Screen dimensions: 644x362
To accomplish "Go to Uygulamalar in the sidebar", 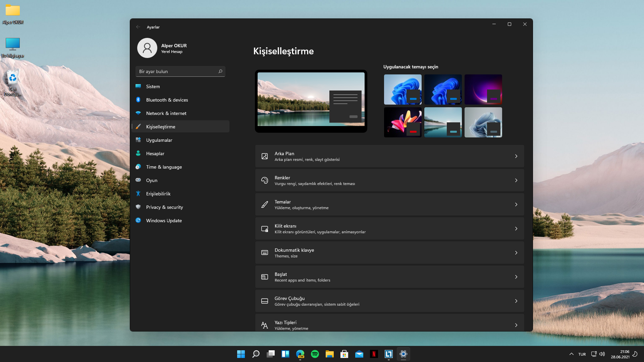I will click(159, 140).
